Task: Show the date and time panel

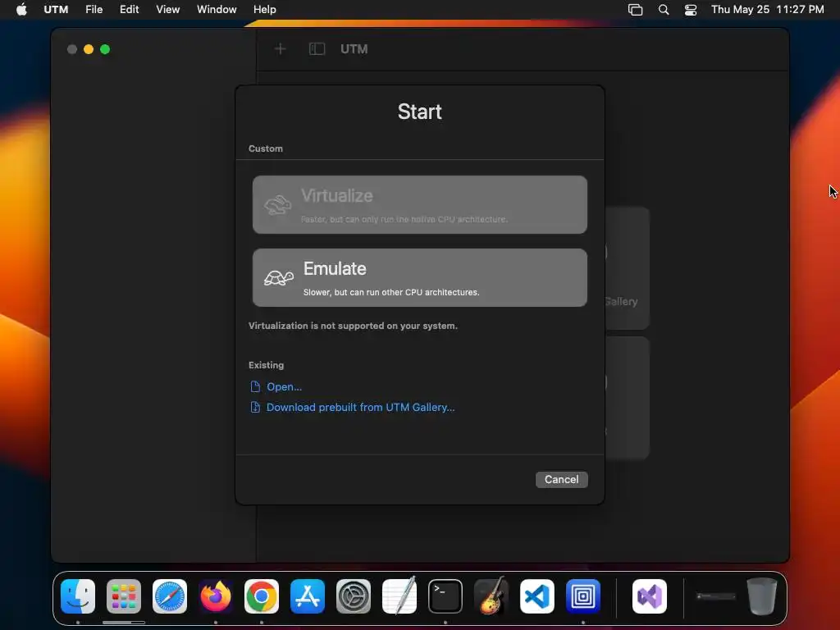Action: (x=767, y=10)
